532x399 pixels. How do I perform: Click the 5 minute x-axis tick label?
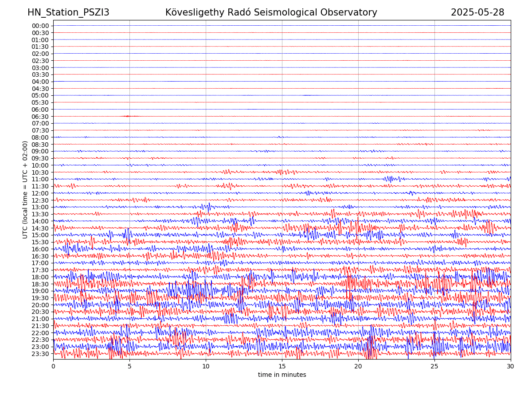click(129, 367)
